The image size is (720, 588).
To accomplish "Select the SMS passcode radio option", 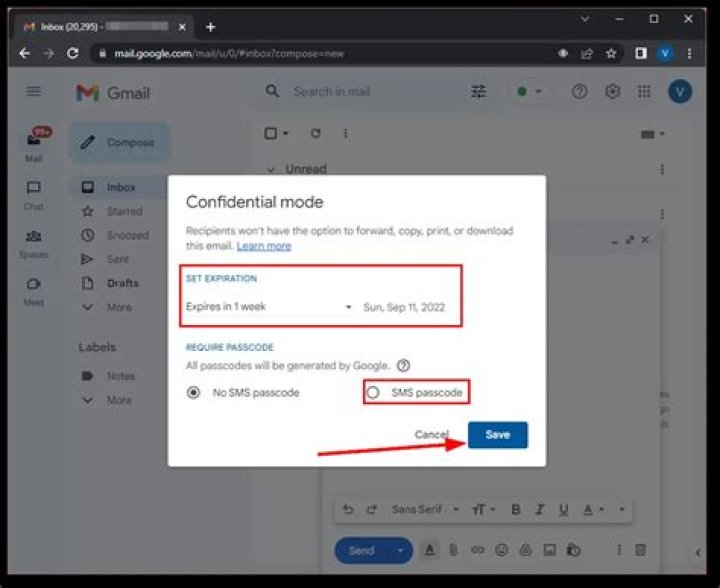I will [x=373, y=392].
